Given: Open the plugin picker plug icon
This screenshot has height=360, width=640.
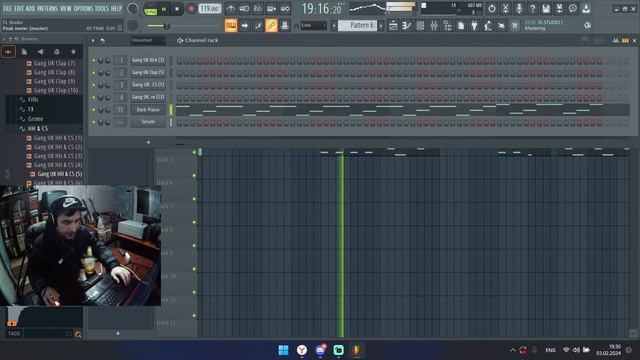Looking at the screenshot, I should click(x=474, y=26).
